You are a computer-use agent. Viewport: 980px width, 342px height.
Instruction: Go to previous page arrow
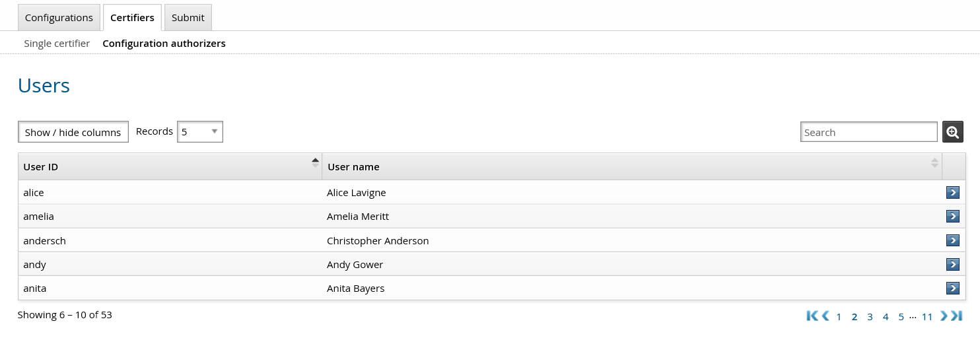coord(825,316)
